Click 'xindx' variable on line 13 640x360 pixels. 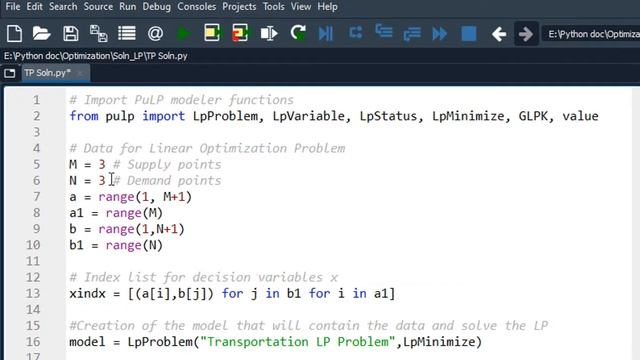click(x=87, y=294)
